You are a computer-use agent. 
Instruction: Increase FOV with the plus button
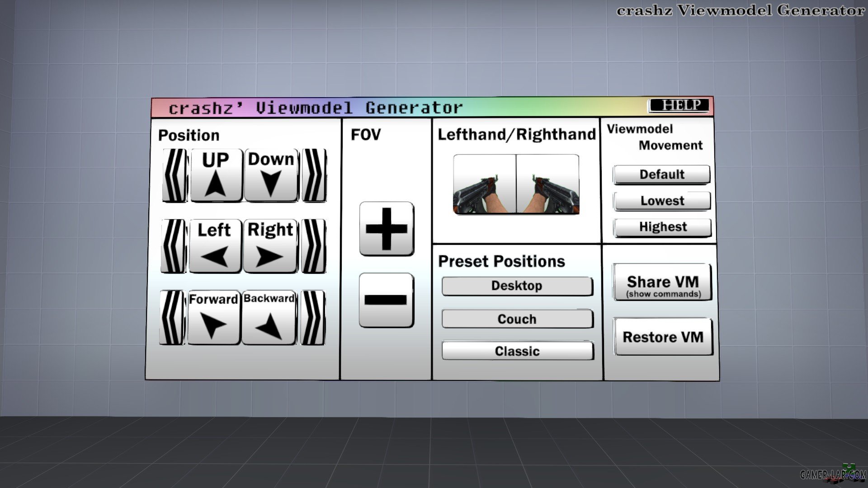click(x=387, y=229)
